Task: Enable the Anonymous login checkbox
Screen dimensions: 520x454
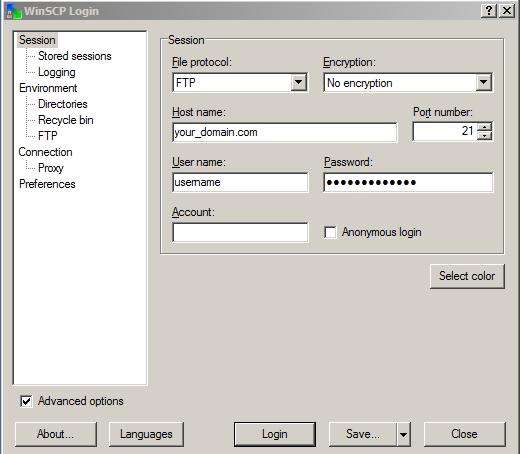Action: coord(330,232)
